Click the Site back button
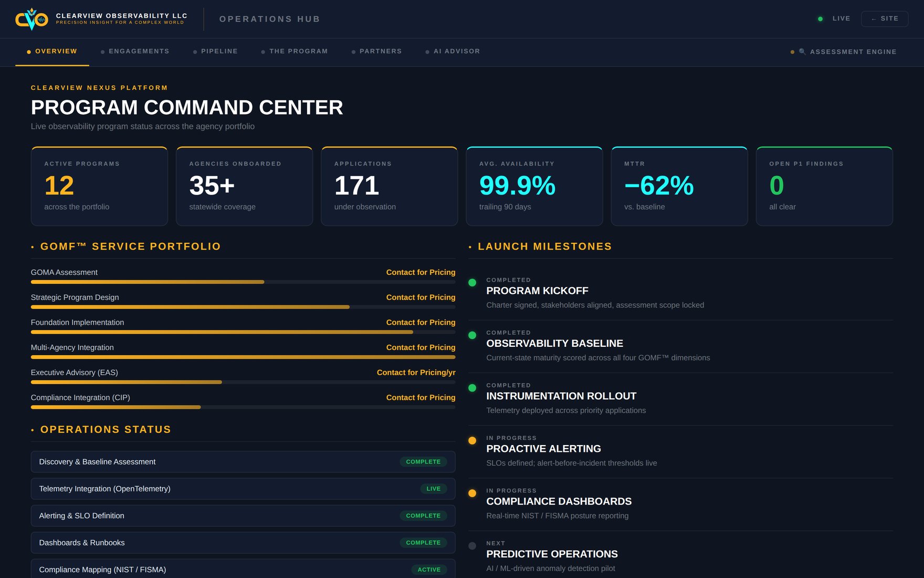Viewport: 924px width, 578px height. coord(885,19)
